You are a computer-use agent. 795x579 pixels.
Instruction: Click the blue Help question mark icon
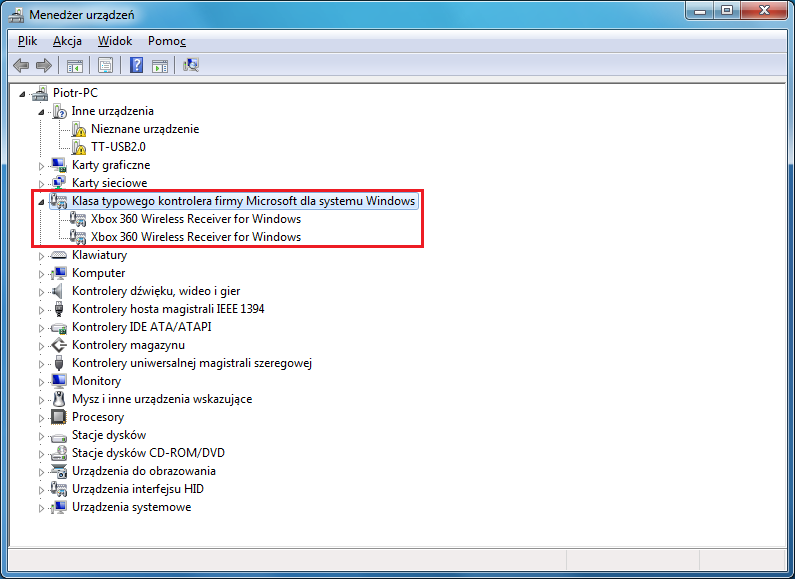click(136, 65)
